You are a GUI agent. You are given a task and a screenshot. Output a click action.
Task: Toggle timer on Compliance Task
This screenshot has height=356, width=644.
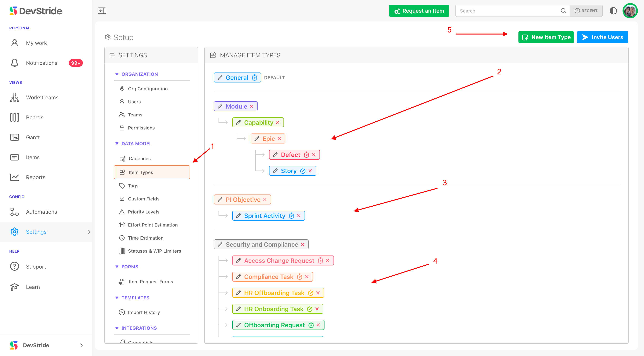point(299,277)
